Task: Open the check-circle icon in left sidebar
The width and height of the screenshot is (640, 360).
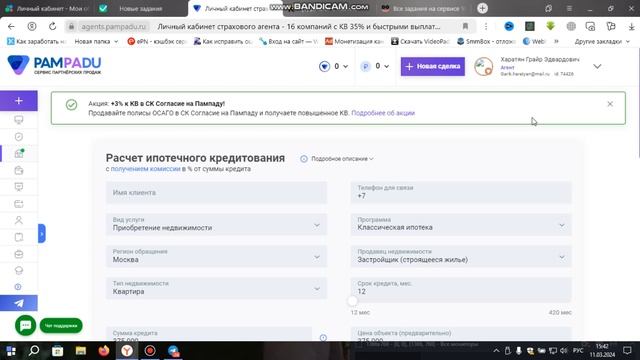Action: click(19, 137)
